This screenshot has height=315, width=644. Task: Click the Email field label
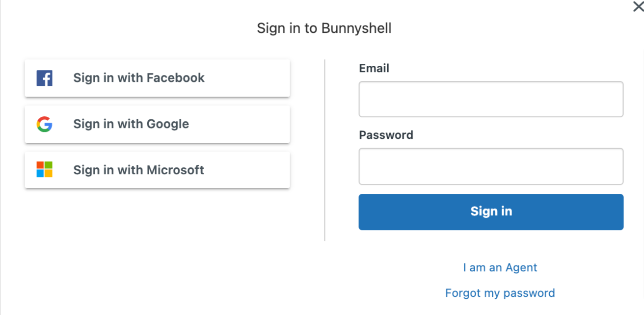[x=374, y=68]
